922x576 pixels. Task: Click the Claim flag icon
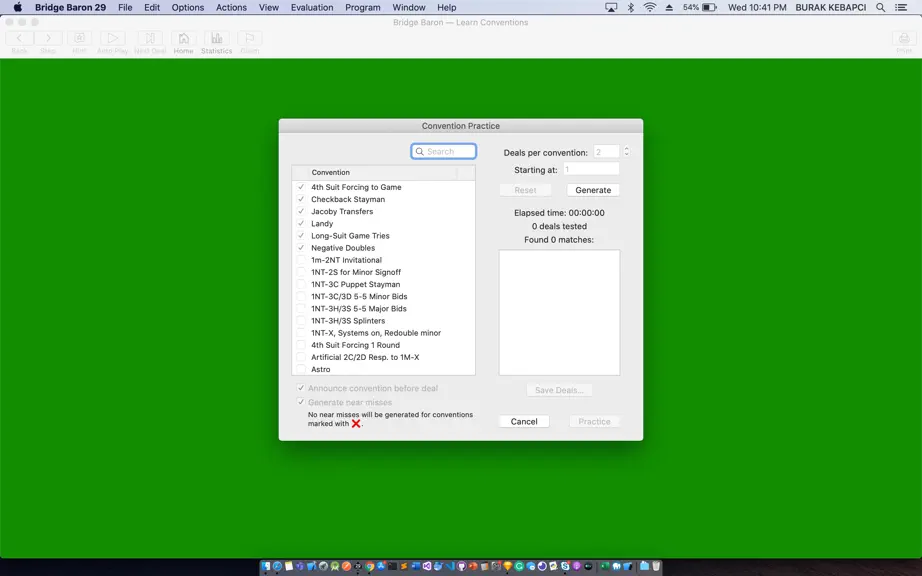[x=249, y=38]
